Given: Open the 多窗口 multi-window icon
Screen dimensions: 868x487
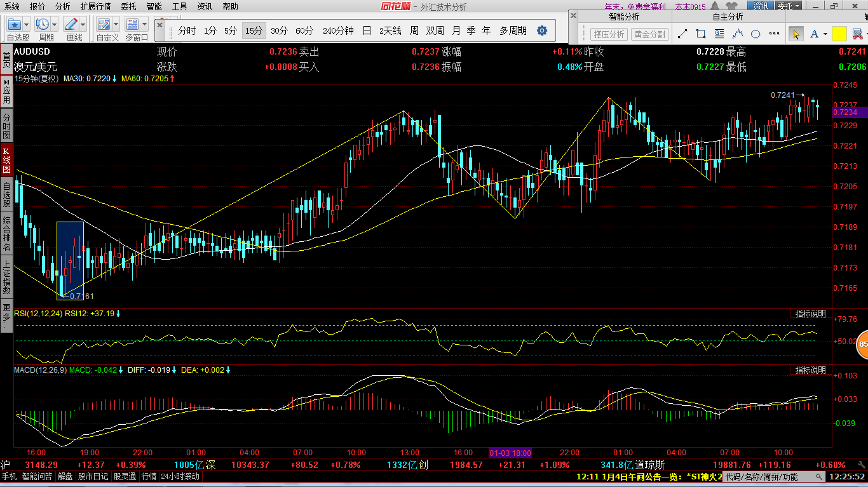Looking at the screenshot, I should pyautogui.click(x=132, y=24).
